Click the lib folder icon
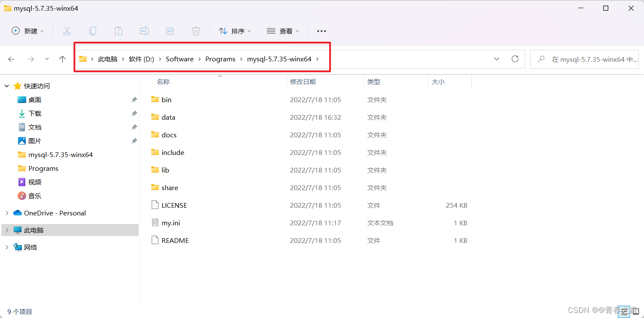 [x=155, y=170]
